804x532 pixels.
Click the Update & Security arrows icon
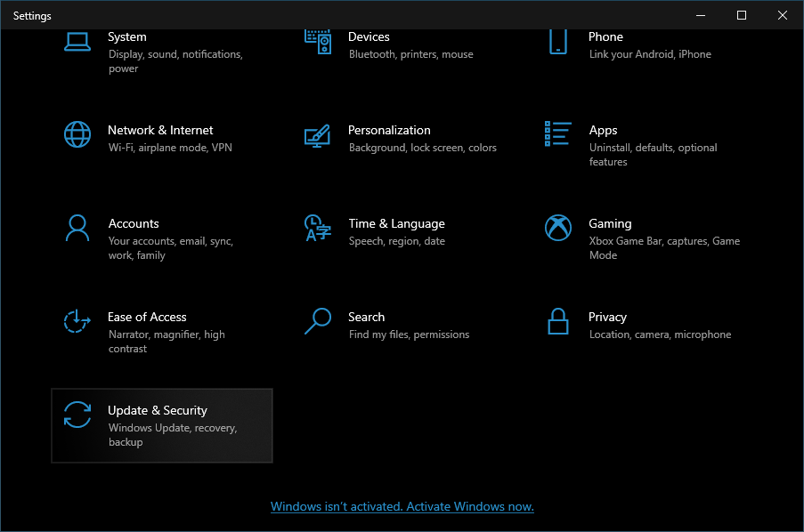pos(77,415)
